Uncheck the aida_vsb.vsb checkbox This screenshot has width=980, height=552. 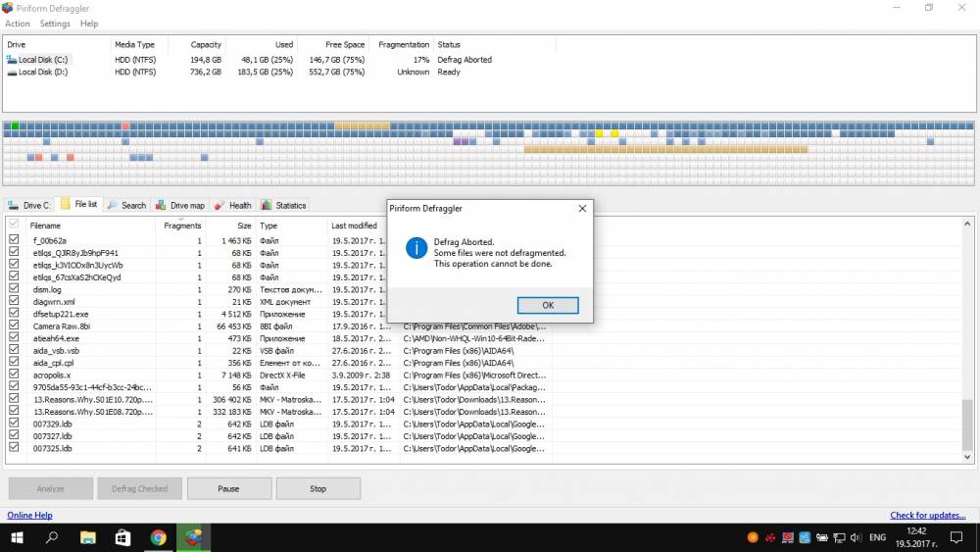pyautogui.click(x=14, y=349)
